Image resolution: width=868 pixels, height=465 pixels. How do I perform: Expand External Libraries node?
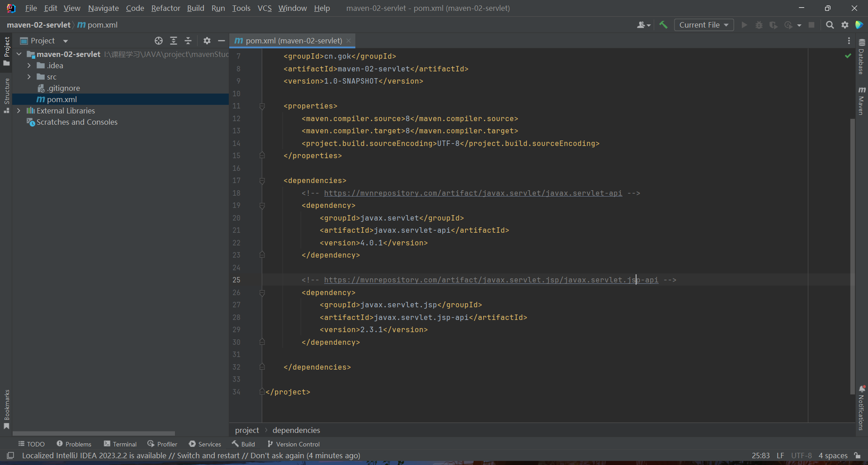pos(19,111)
